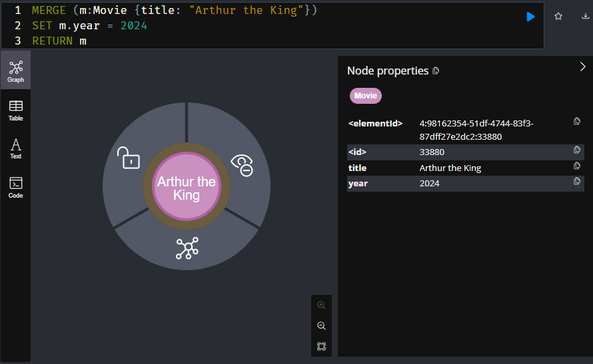
Task: Switch to Code view
Action: pyautogui.click(x=15, y=187)
